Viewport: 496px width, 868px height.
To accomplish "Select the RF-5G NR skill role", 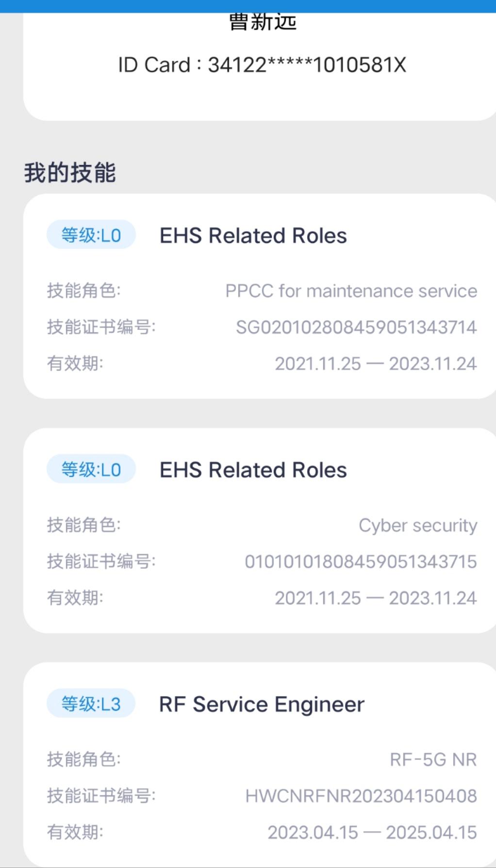I will pos(433,759).
